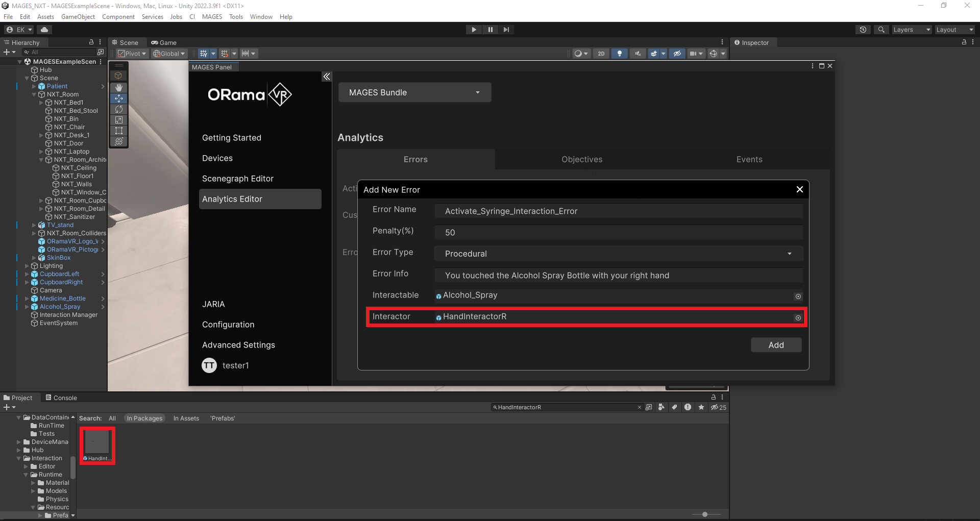The image size is (980, 521).
Task: Open the Error Type dropdown
Action: [x=618, y=254]
